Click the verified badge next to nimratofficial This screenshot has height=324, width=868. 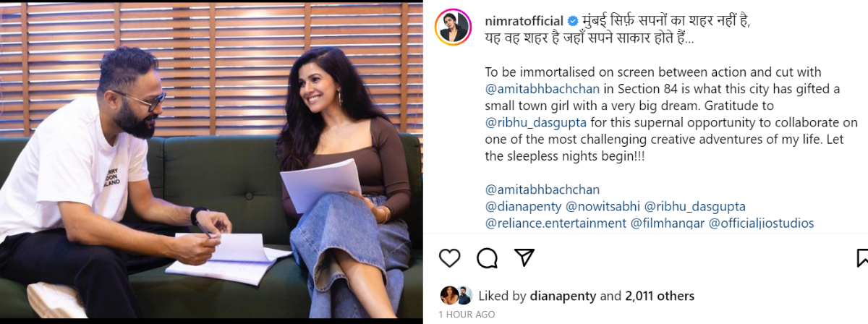(572, 21)
